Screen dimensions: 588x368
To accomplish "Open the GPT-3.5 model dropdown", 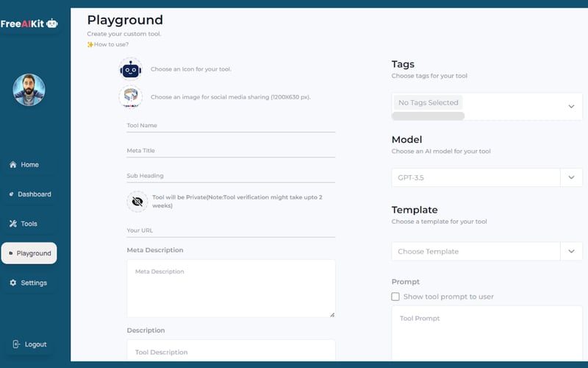I will coord(571,177).
